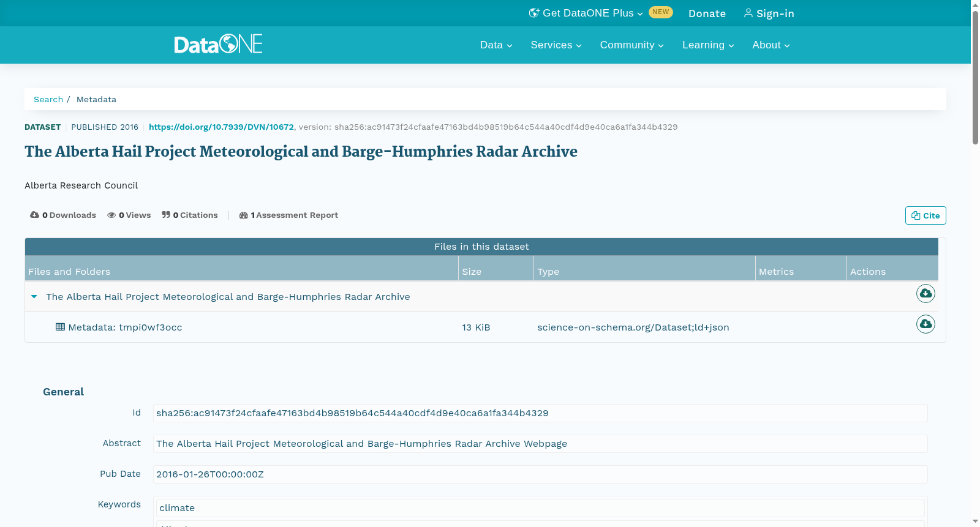
Task: Click the Cite button
Action: [x=925, y=215]
